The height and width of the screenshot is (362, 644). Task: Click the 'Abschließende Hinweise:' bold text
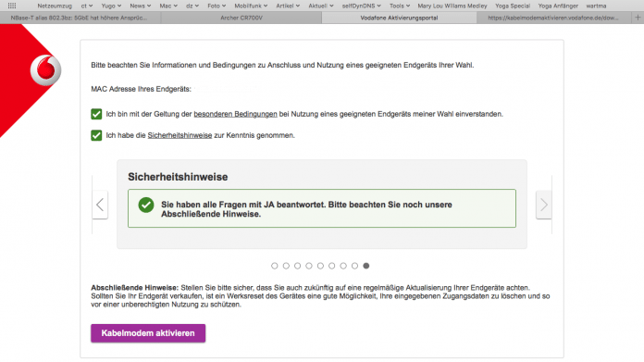click(x=135, y=288)
